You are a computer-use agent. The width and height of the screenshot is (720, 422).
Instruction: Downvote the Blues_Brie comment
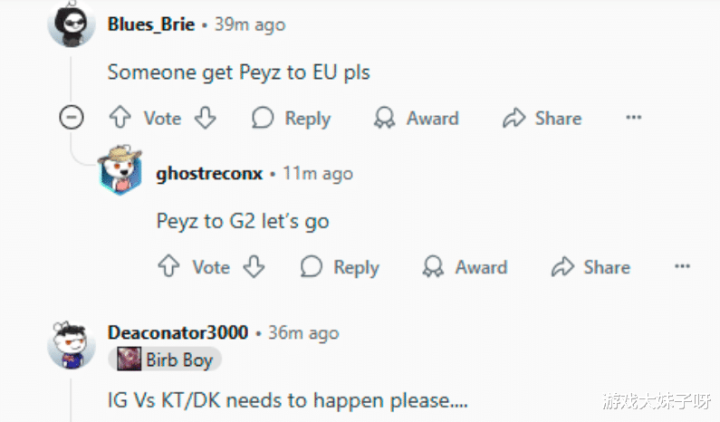click(205, 118)
